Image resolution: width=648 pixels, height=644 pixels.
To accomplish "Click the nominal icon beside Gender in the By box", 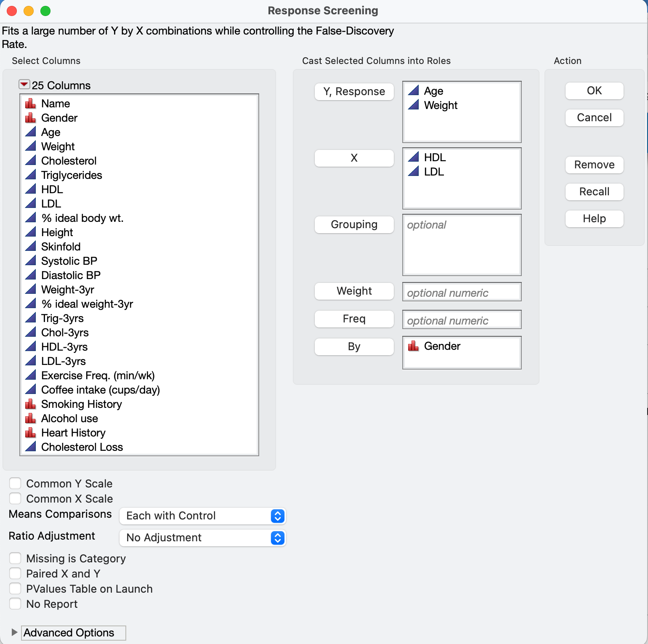I will 414,346.
